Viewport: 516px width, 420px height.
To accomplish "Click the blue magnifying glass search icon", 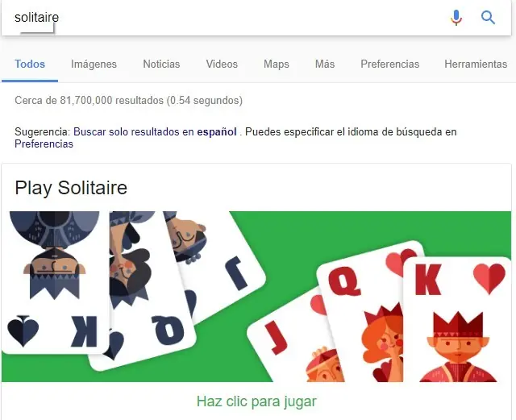I will [x=488, y=18].
